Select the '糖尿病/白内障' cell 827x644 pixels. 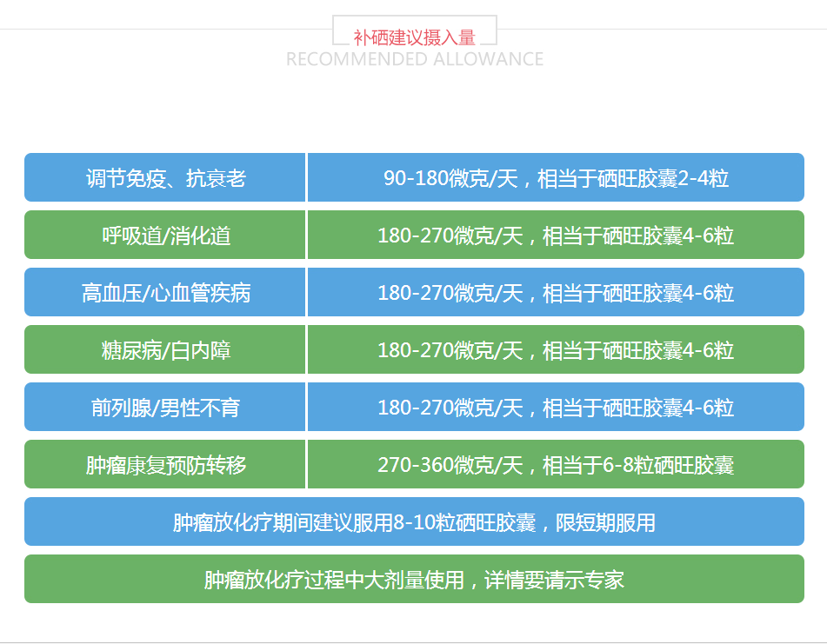click(165, 350)
